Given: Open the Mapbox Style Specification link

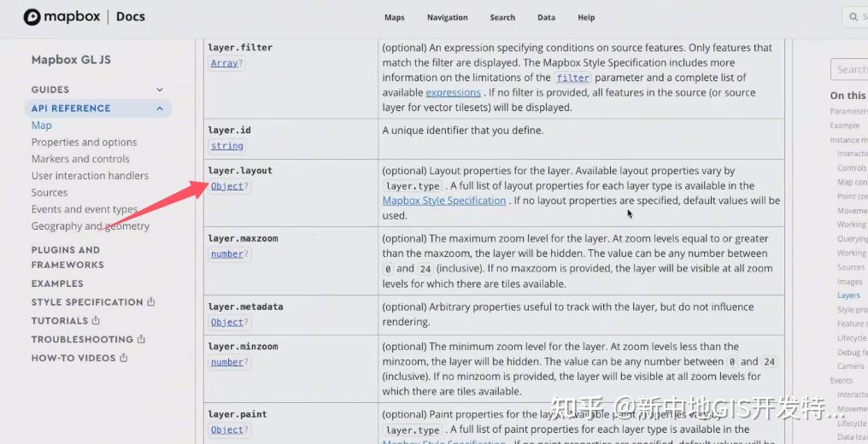Looking at the screenshot, I should (x=444, y=201).
